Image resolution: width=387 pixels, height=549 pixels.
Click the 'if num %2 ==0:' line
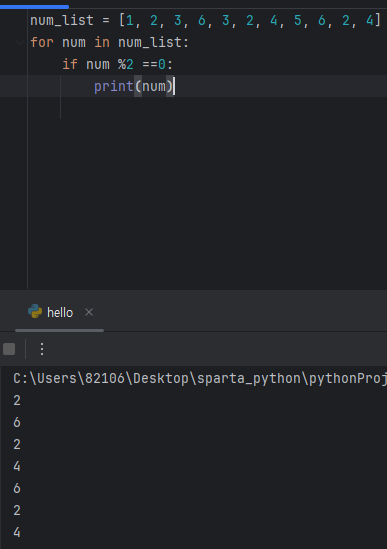(117, 64)
